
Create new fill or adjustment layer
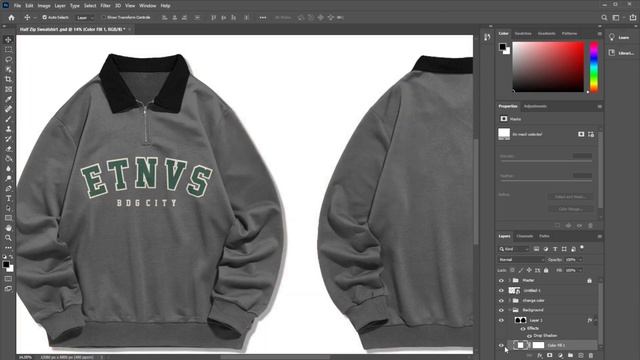[560, 356]
